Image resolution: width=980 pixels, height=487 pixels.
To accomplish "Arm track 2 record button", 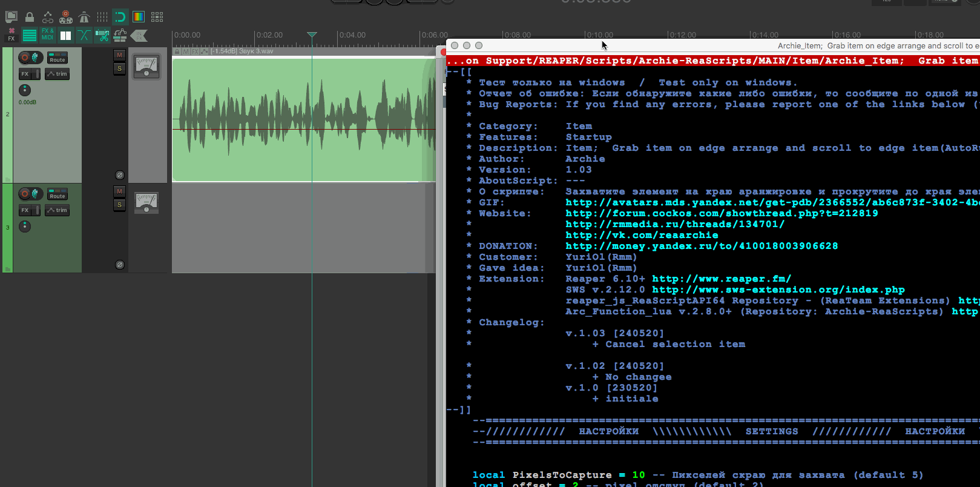I will pos(24,58).
